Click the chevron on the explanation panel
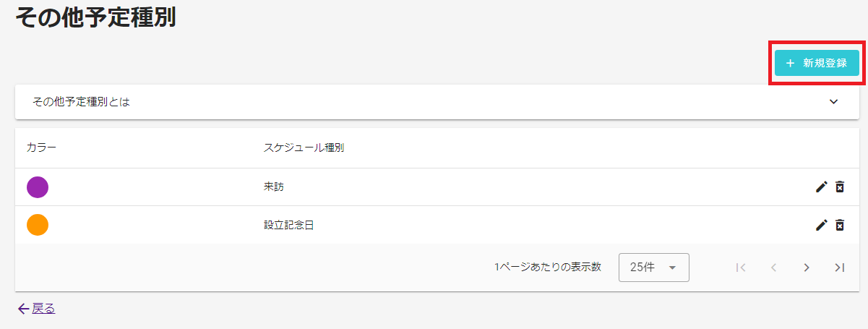This screenshot has width=868, height=329. [x=834, y=102]
